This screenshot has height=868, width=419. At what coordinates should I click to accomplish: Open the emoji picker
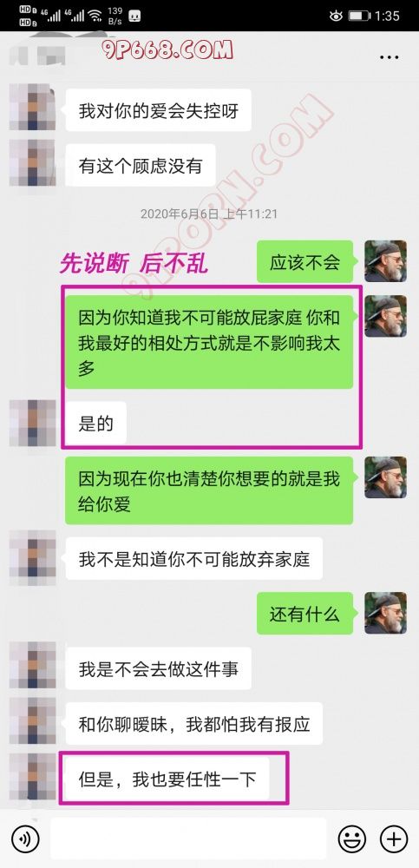pyautogui.click(x=351, y=838)
